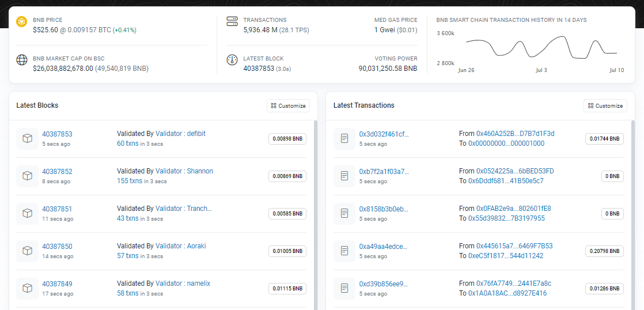This screenshot has width=644, height=310.
Task: Click the globe icon beside BNB Market Cap
Action: 22,60
